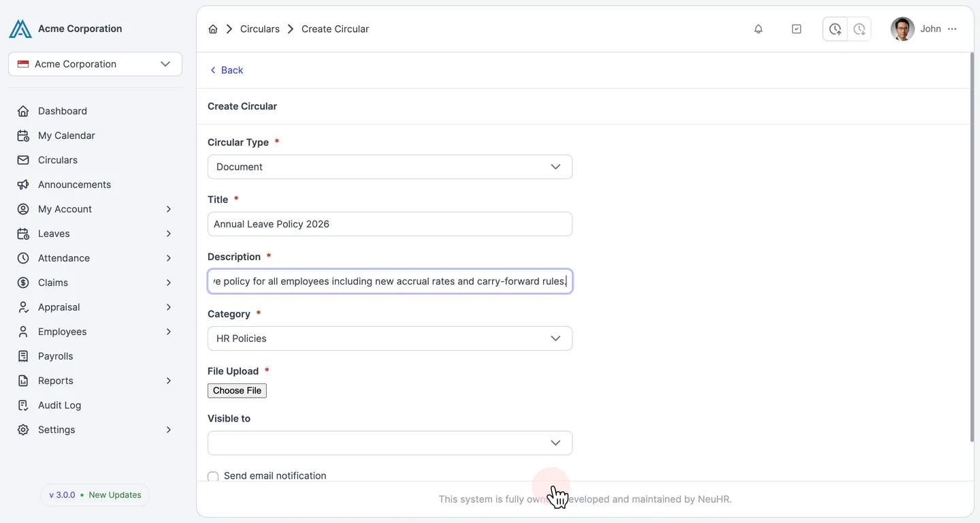The image size is (980, 523).
Task: Open My Calendar from the sidebar
Action: [x=95, y=136]
